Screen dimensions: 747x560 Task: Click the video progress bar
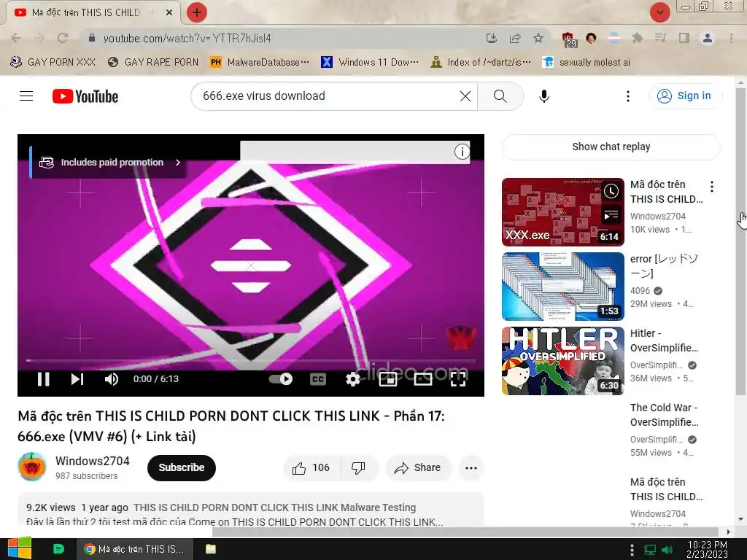(x=251, y=360)
